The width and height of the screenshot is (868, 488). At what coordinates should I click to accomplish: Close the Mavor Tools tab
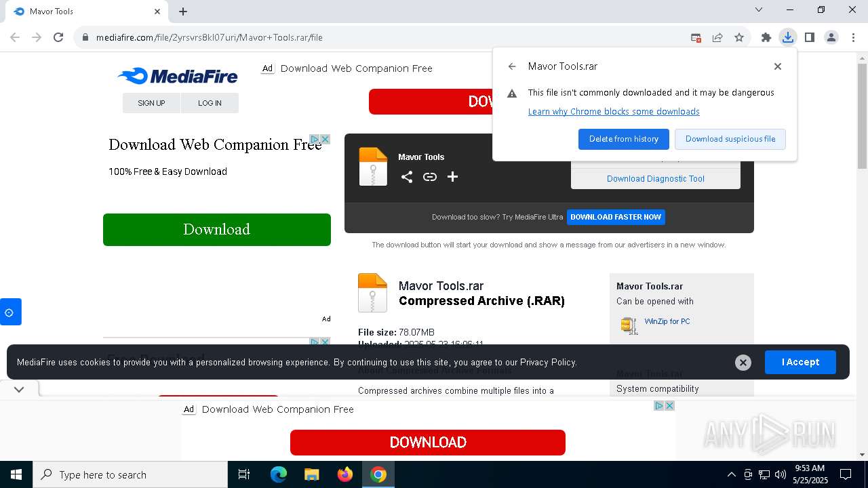pyautogui.click(x=157, y=12)
